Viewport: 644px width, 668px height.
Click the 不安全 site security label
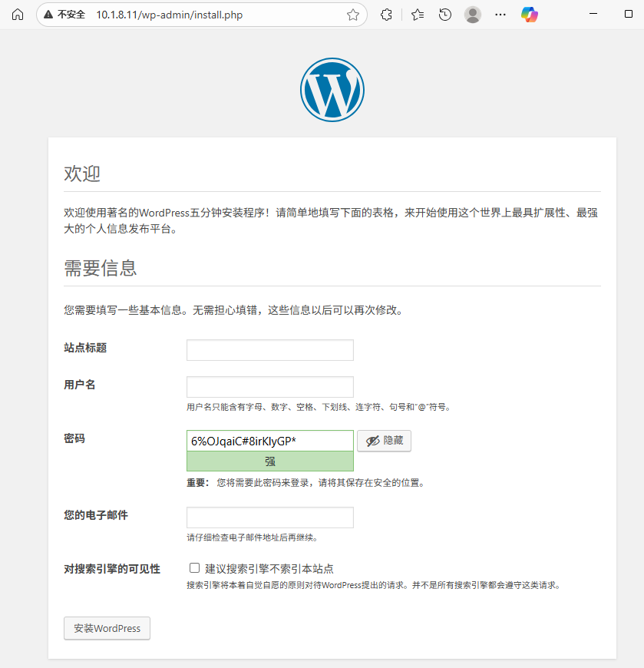click(71, 15)
